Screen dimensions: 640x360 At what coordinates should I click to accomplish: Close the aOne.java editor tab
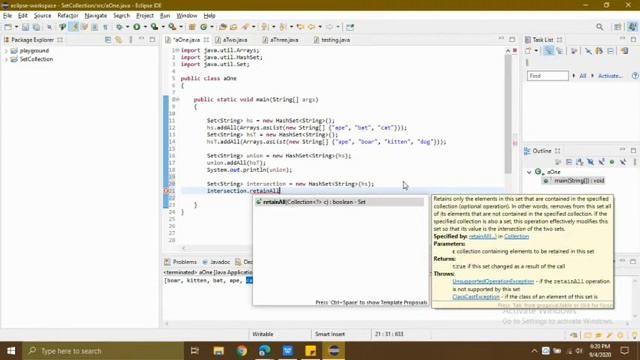pos(206,40)
